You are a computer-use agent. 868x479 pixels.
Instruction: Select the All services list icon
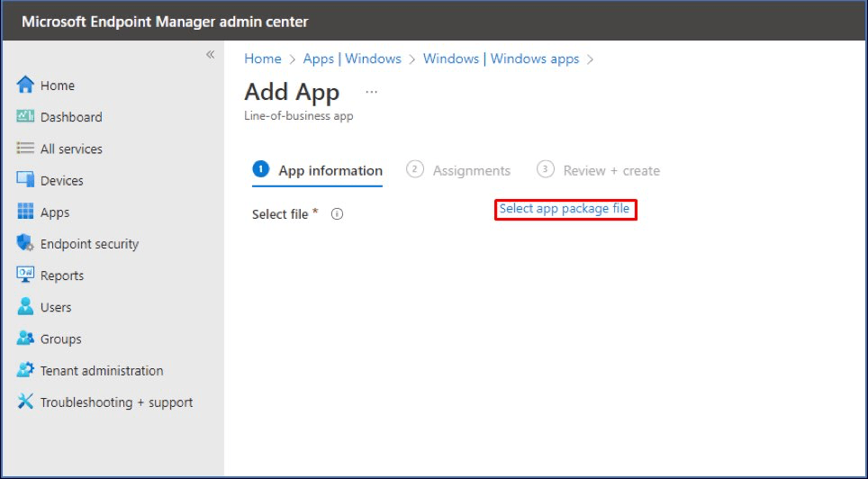tap(25, 149)
